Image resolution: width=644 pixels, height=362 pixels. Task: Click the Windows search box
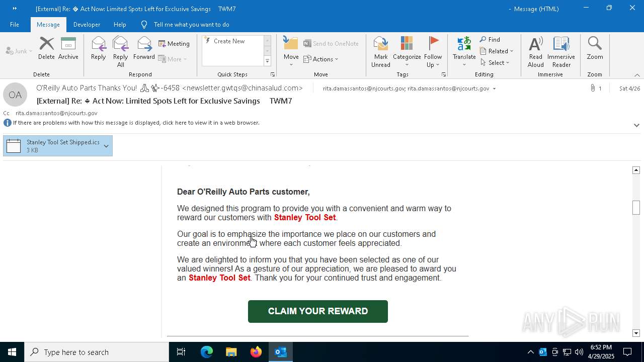point(97,352)
